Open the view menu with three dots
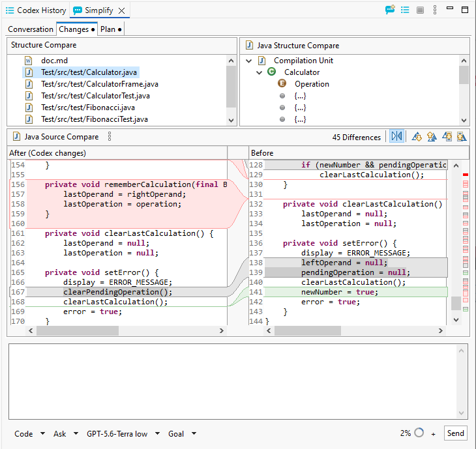 coord(435,10)
